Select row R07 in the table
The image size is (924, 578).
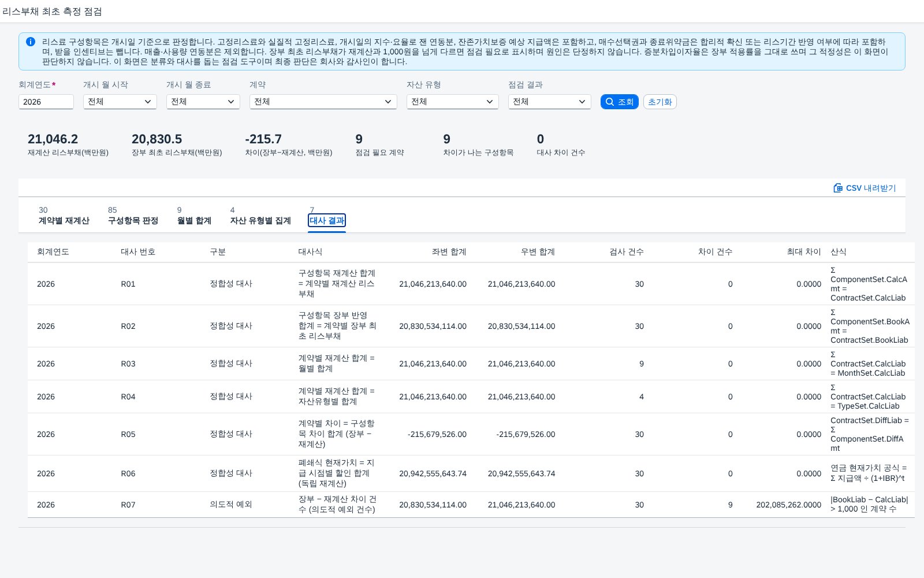[x=471, y=505]
